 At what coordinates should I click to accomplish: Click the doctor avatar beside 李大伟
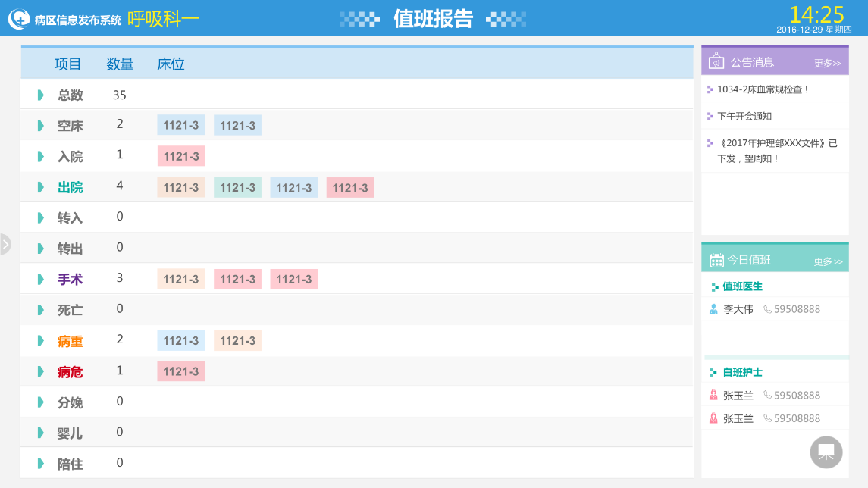coord(713,309)
